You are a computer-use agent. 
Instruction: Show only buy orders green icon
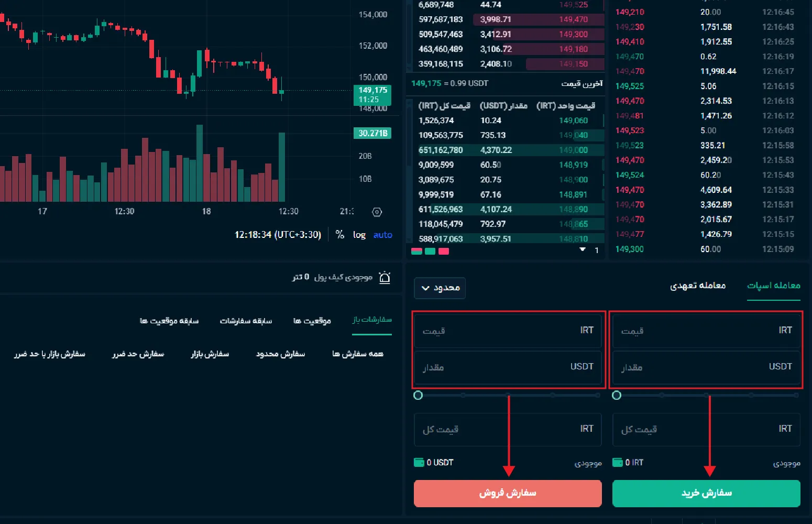pyautogui.click(x=430, y=251)
